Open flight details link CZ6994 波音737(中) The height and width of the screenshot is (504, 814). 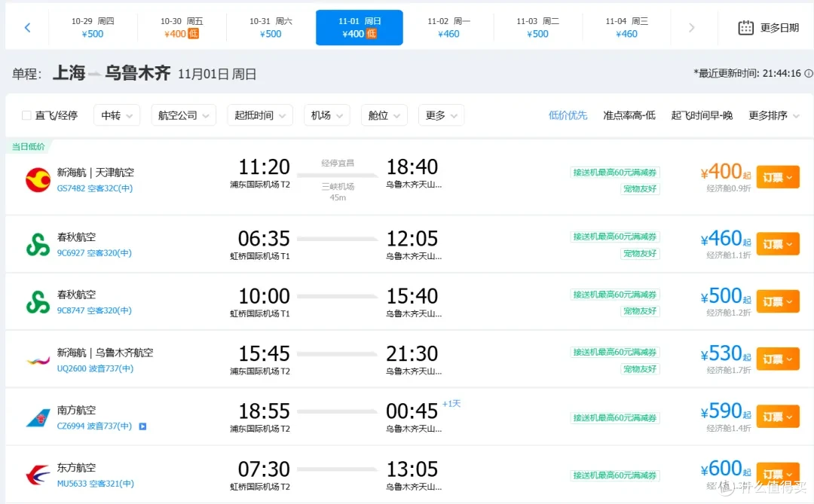pyautogui.click(x=94, y=426)
